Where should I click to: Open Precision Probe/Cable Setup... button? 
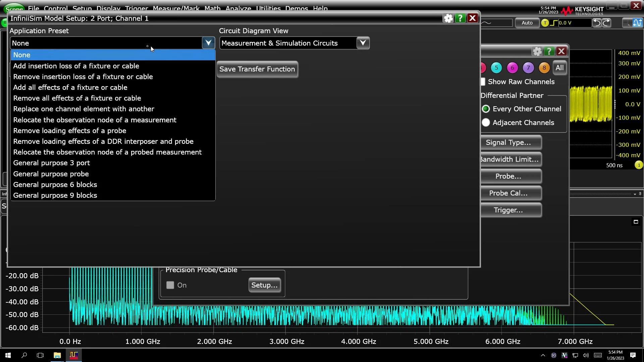point(265,285)
